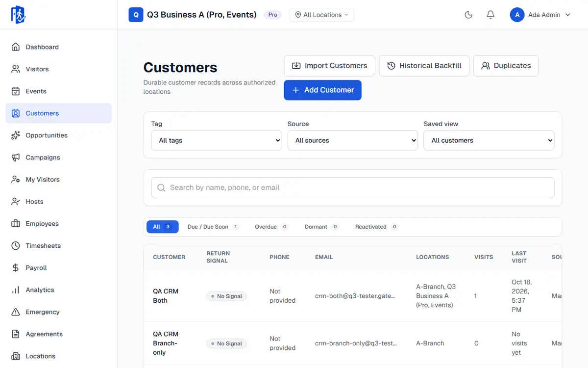The height and width of the screenshot is (368, 588).
Task: Click No Signal badge for Branch-only row
Action: coord(226,343)
